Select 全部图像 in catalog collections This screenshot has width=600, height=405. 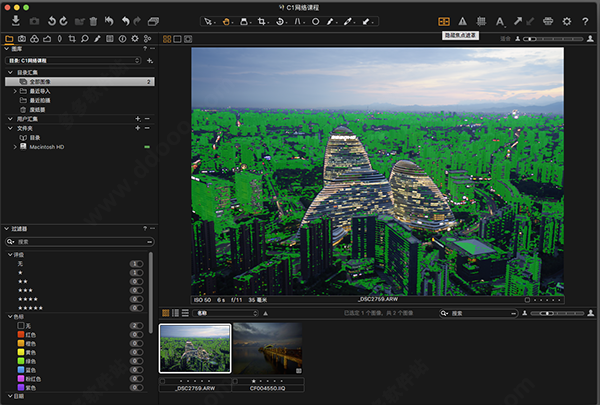[42, 82]
